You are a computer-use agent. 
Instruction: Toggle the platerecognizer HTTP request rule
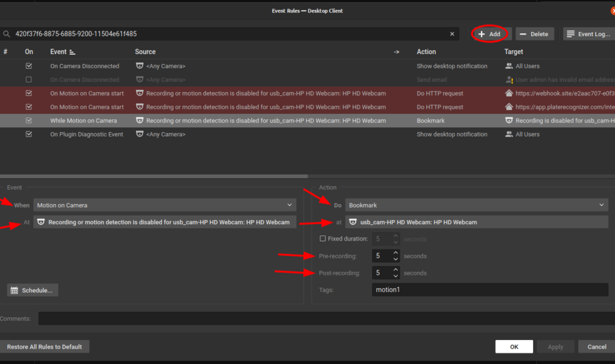(x=29, y=107)
